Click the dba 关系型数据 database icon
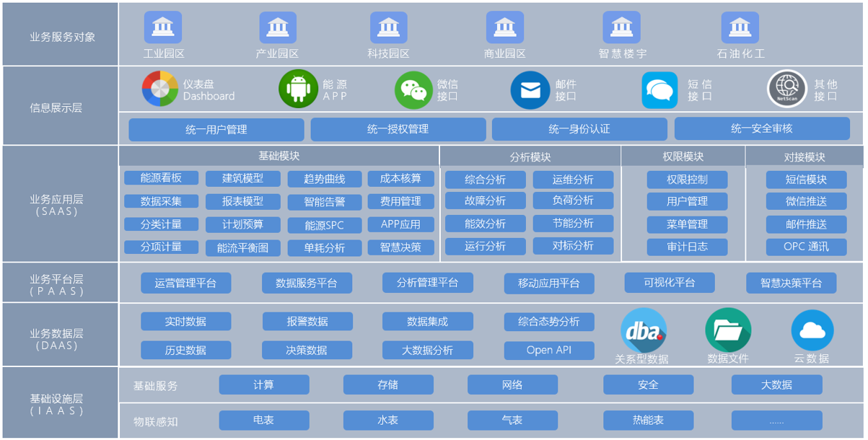This screenshot has width=868, height=440. [643, 330]
